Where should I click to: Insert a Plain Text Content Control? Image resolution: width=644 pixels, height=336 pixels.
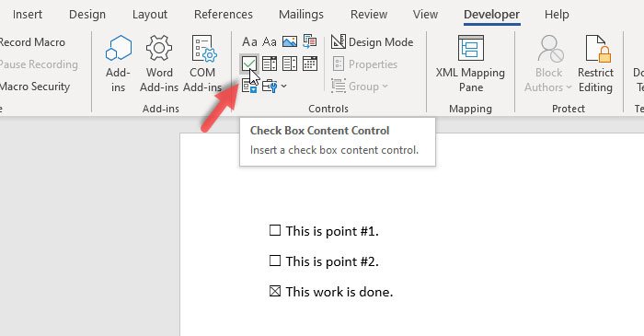click(x=270, y=42)
